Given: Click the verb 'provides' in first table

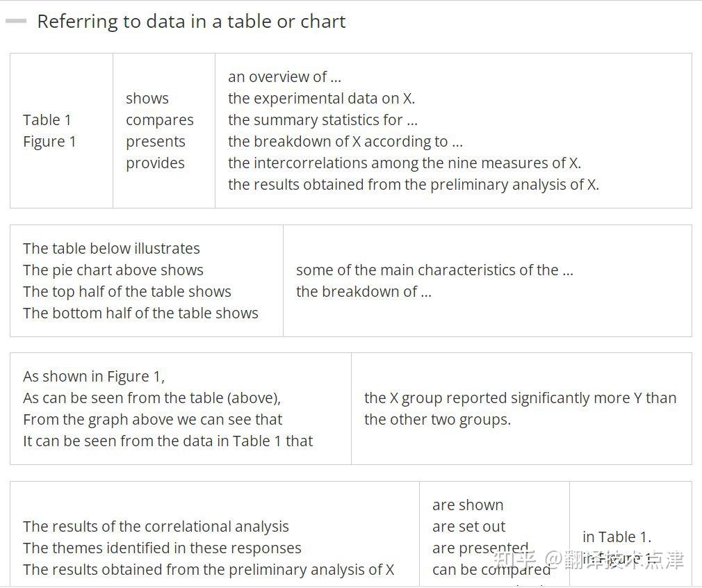Looking at the screenshot, I should [x=156, y=163].
